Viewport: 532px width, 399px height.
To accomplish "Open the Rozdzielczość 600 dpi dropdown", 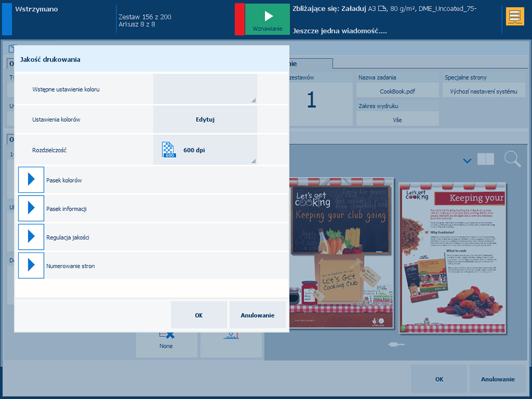I will [205, 150].
